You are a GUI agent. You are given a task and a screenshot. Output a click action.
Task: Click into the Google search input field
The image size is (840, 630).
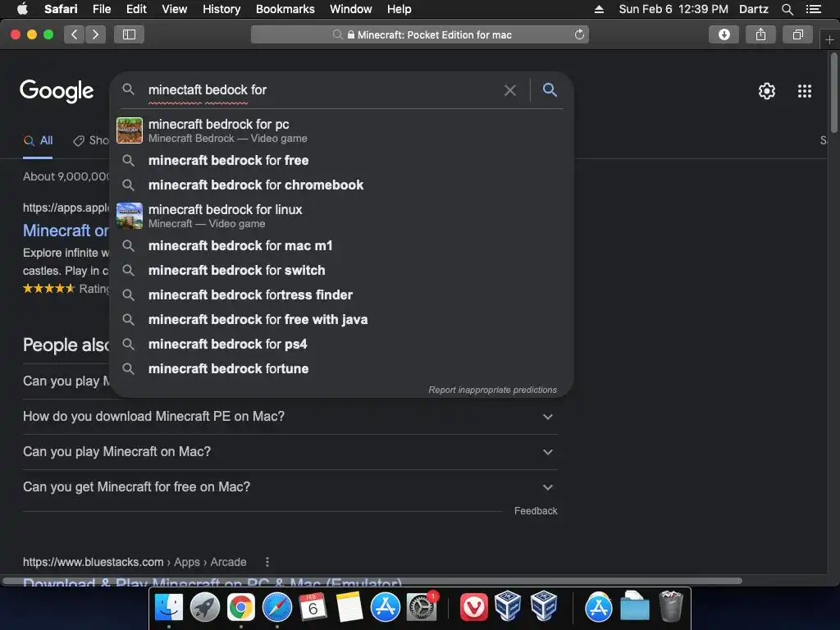[x=322, y=90]
